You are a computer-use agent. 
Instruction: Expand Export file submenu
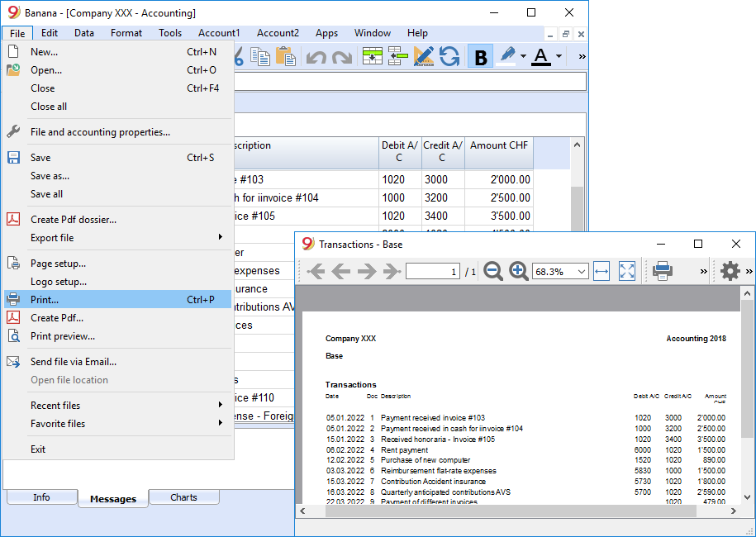pos(118,238)
